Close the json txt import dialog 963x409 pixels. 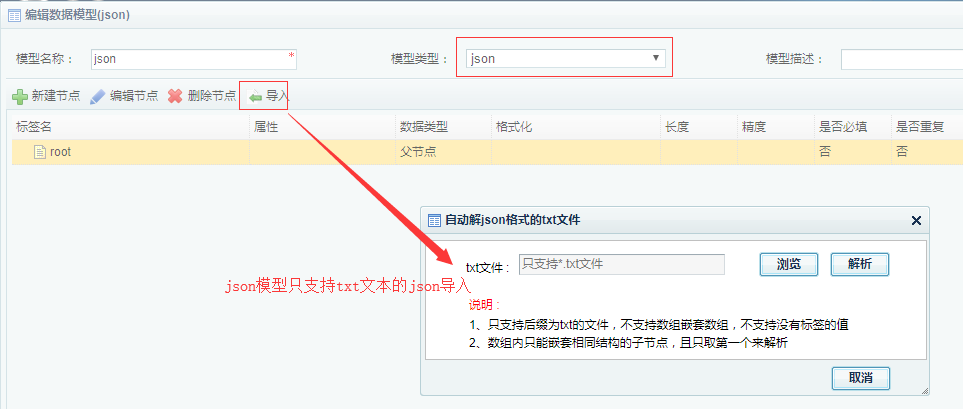[916, 220]
